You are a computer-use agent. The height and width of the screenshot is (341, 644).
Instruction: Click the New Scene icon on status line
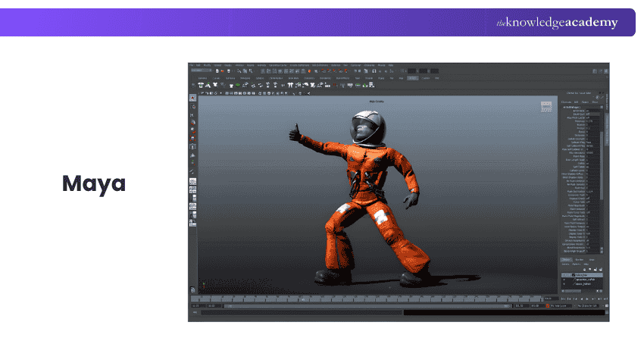click(x=217, y=71)
